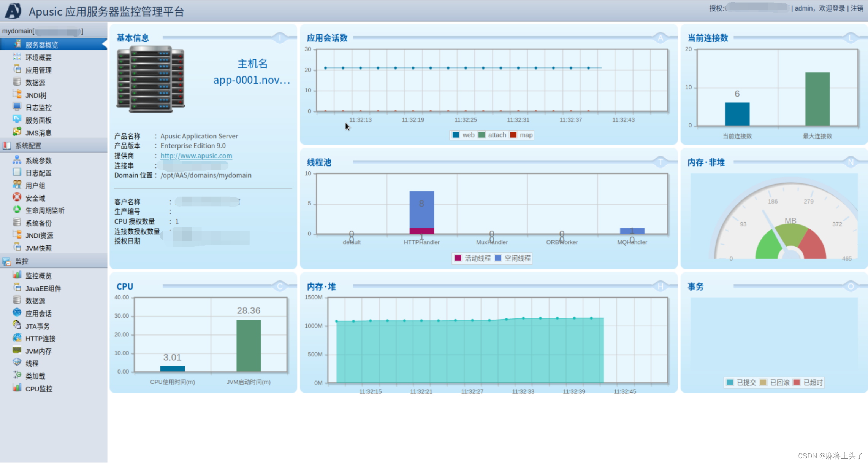Click the red map legend swatch

[x=513, y=135]
